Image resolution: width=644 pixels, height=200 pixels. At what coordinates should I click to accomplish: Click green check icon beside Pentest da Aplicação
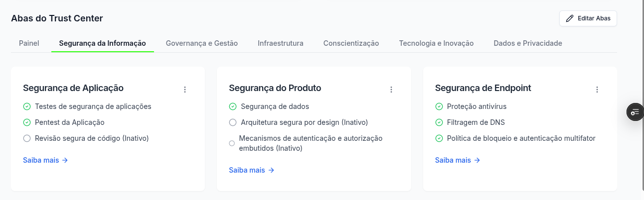(27, 122)
